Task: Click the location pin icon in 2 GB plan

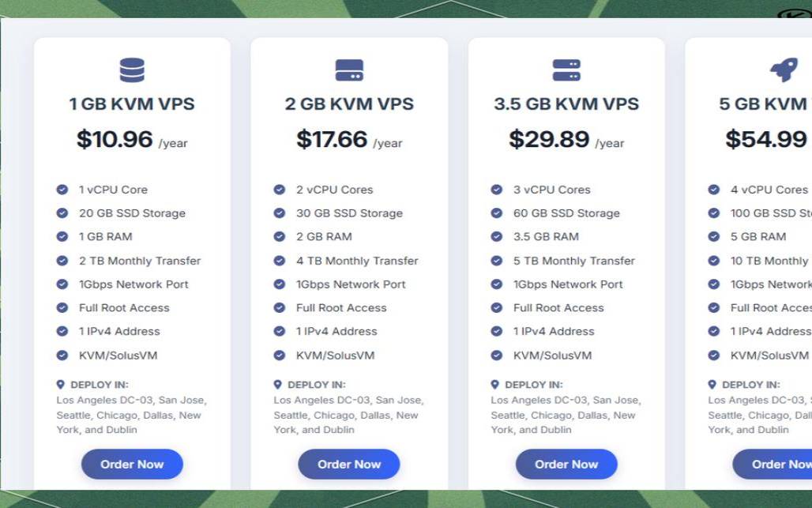Action: click(x=277, y=384)
